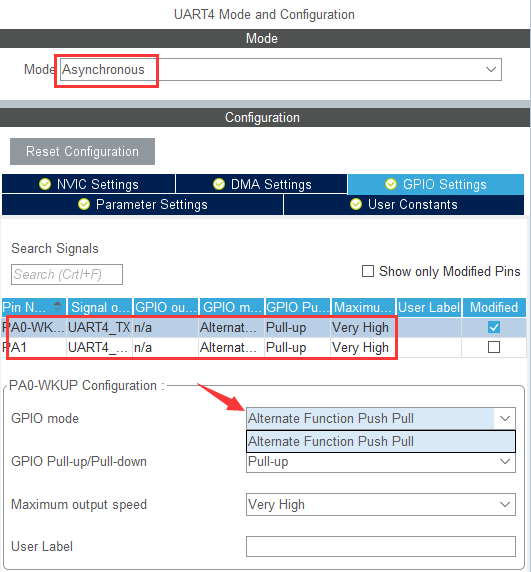531x572 pixels.
Task: Sort by the GPIO mode column header
Action: [232, 307]
